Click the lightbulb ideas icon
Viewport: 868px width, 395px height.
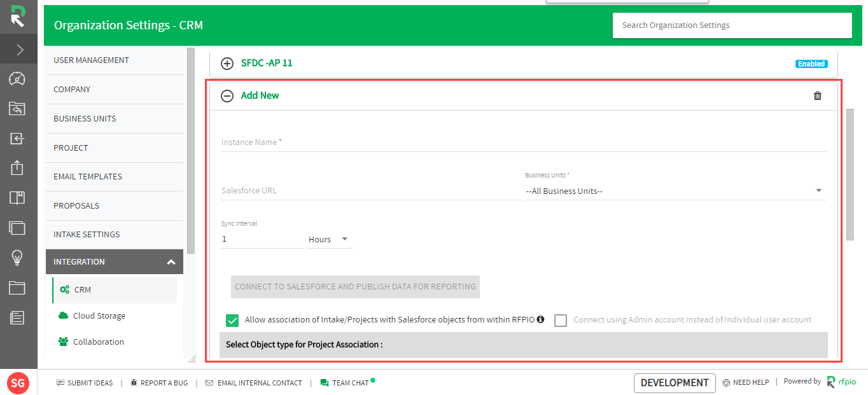[x=17, y=258]
